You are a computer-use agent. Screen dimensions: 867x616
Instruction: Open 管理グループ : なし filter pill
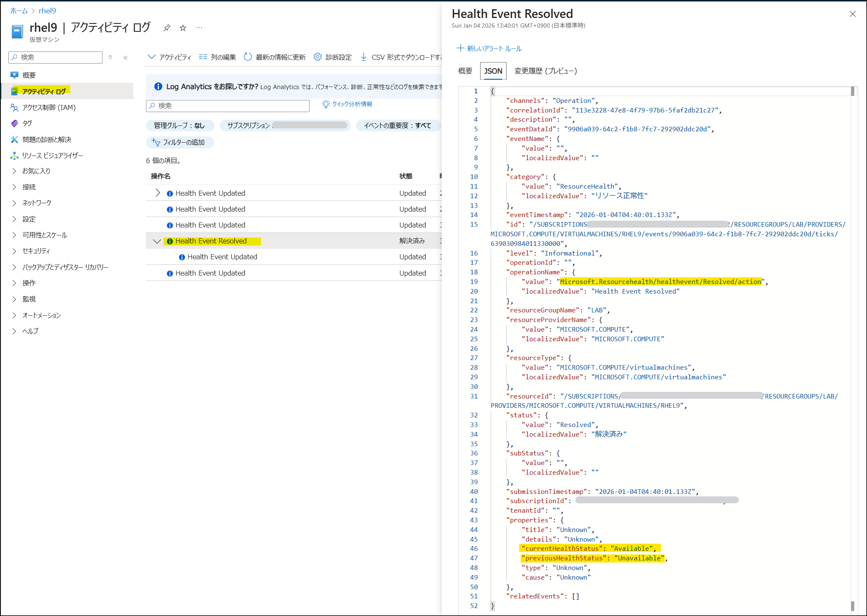[x=180, y=125]
